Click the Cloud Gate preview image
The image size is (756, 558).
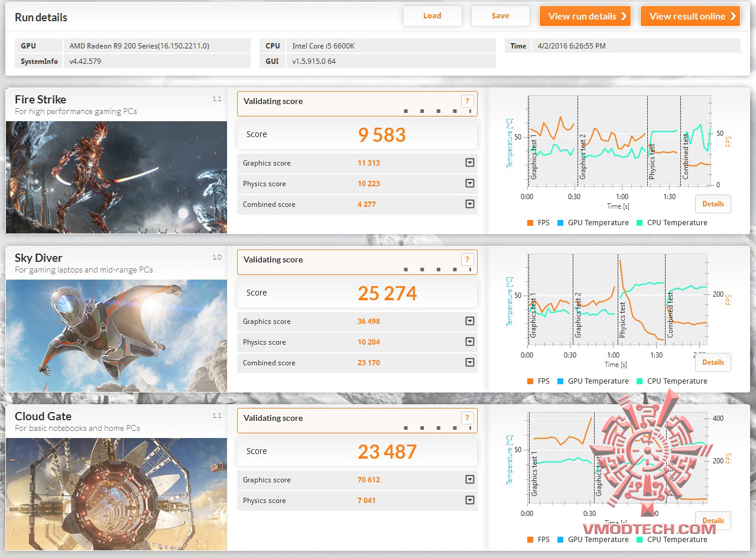pyautogui.click(x=116, y=494)
